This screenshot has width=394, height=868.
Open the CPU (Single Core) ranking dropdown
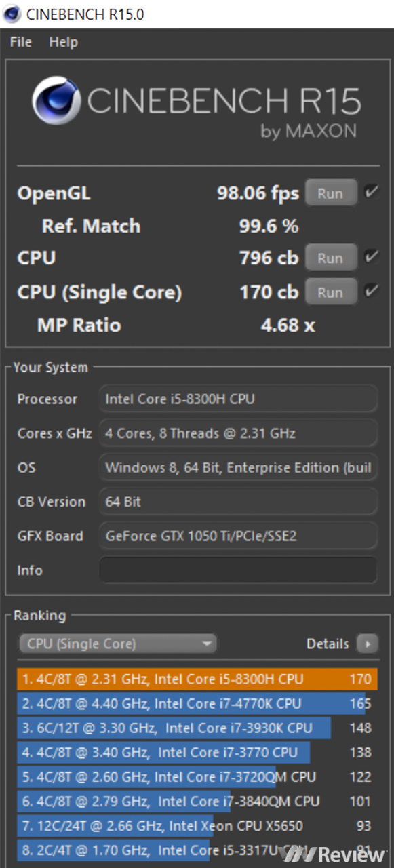tap(117, 644)
